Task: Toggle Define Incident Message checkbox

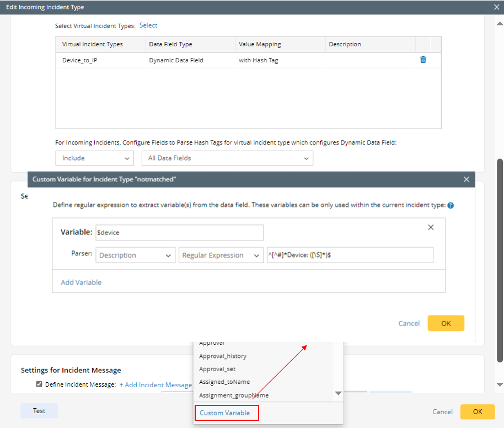Action: coord(39,384)
